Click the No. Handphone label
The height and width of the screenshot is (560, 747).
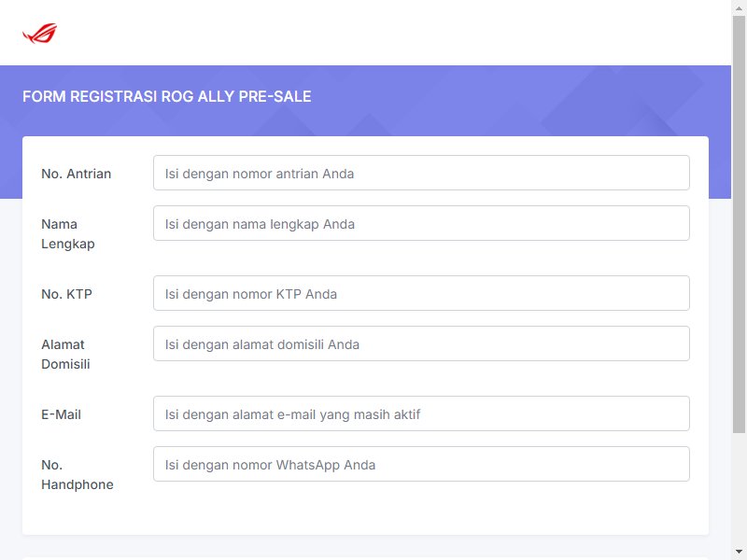point(78,475)
